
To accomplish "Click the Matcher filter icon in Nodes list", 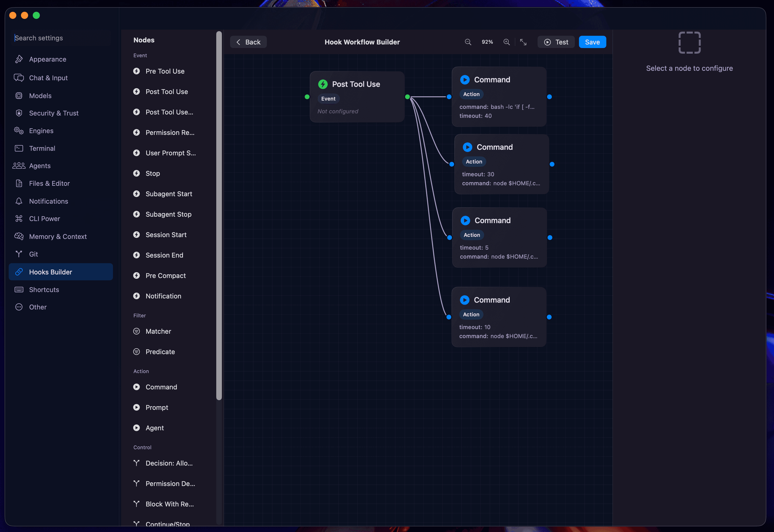I will click(136, 331).
